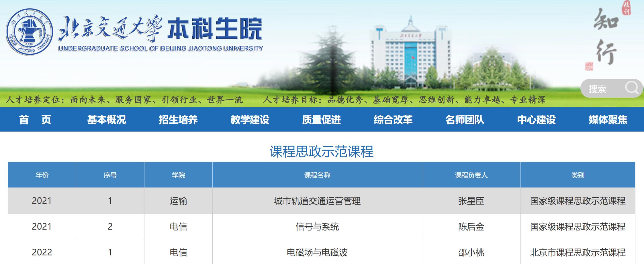Open the 名师团队 menu

(x=465, y=120)
